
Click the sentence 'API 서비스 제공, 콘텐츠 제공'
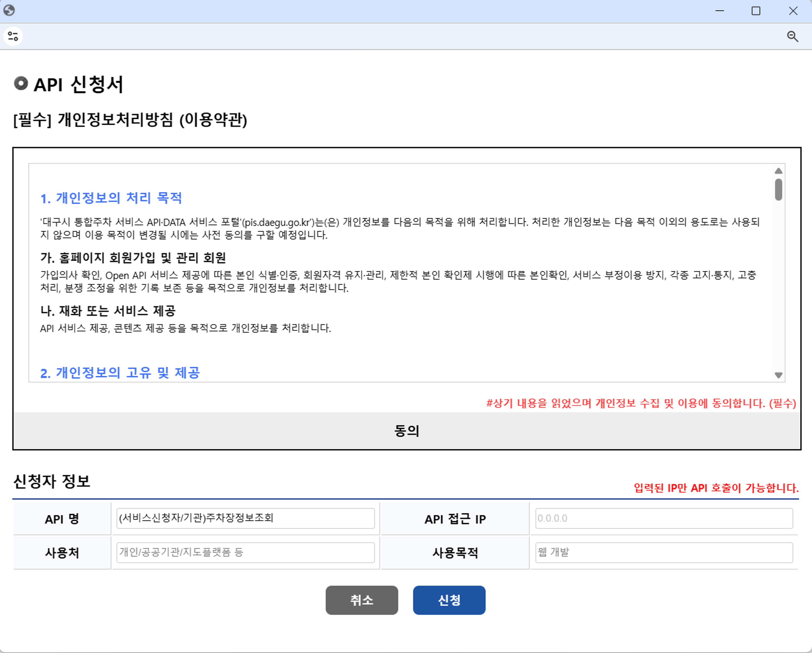point(186,328)
